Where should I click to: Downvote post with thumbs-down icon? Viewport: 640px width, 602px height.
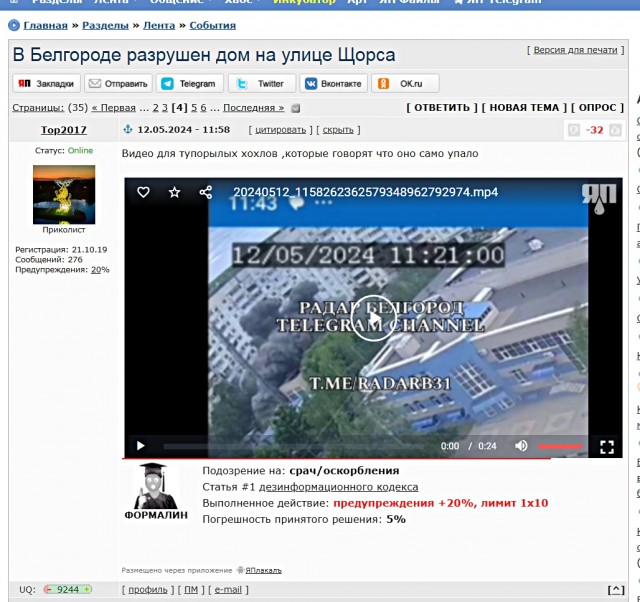(574, 130)
